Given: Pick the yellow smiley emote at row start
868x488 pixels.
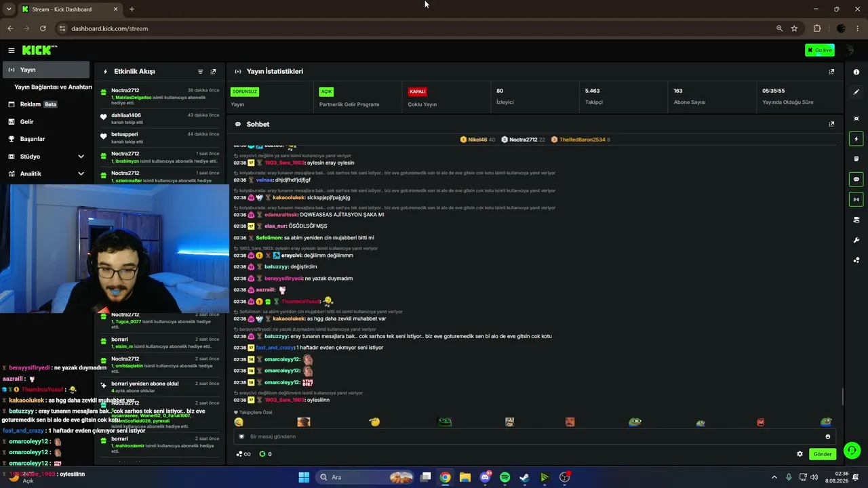Looking at the screenshot, I should point(239,422).
